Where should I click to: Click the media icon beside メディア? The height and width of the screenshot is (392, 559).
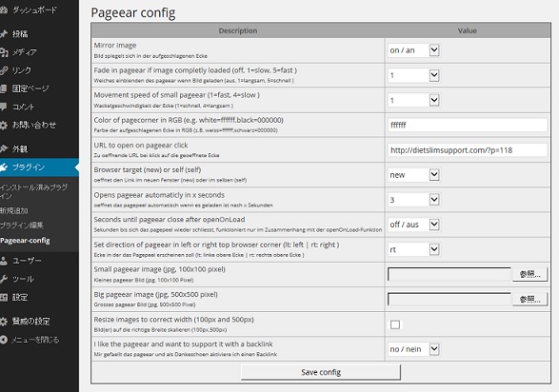pyautogui.click(x=4, y=52)
